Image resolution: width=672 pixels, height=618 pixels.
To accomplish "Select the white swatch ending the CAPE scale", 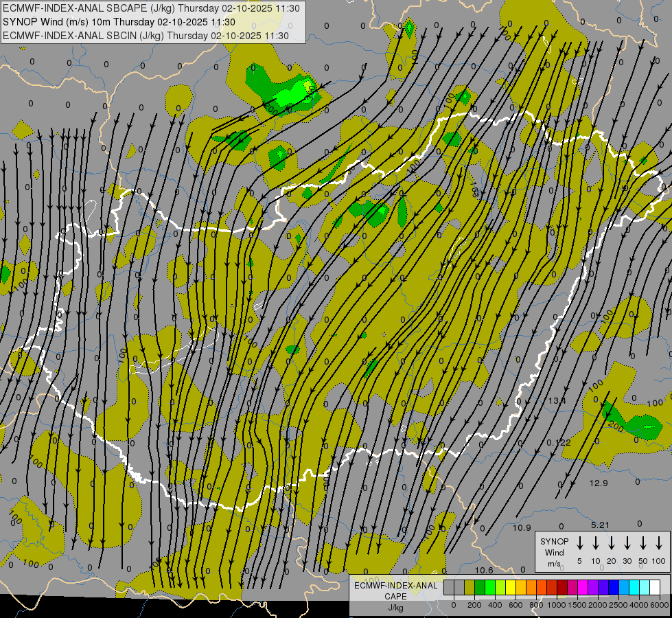I will [655, 587].
